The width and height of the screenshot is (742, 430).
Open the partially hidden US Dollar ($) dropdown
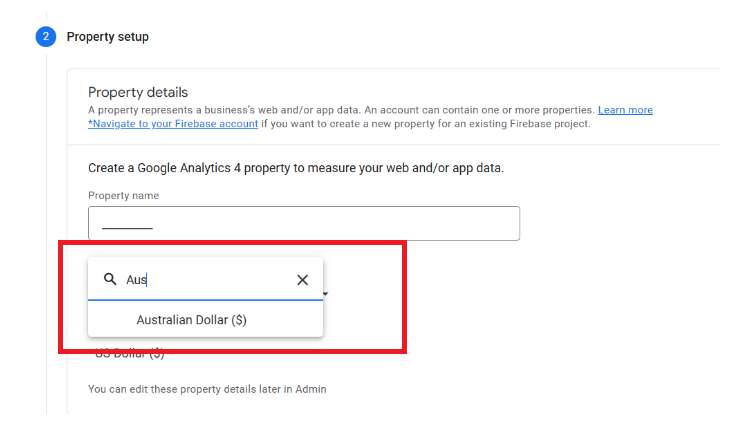[130, 354]
